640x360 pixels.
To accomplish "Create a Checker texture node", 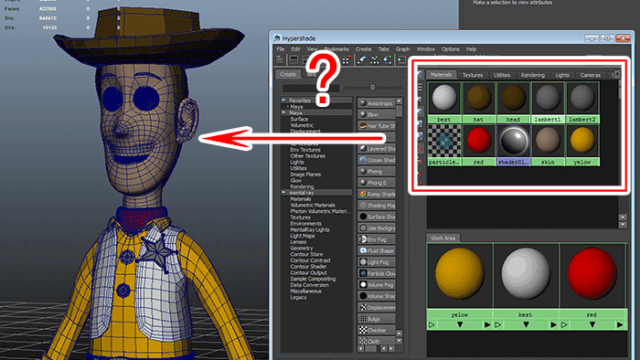I will coord(376,330).
